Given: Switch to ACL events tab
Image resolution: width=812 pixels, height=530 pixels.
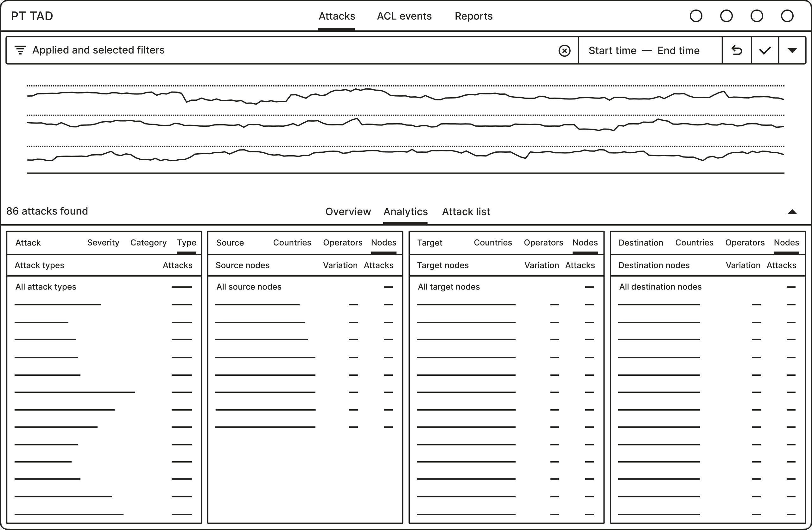Looking at the screenshot, I should [404, 16].
